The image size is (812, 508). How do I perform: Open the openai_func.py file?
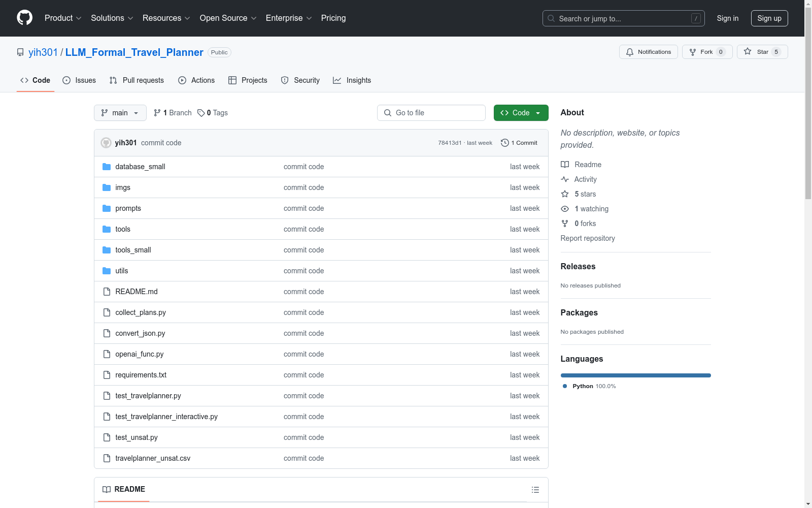140,354
